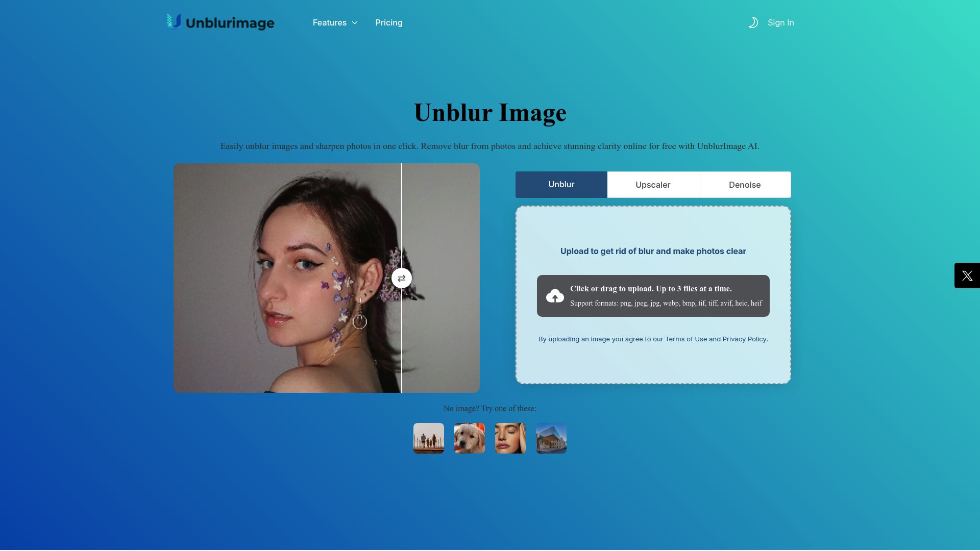
Task: Select the building sample image
Action: click(x=551, y=438)
